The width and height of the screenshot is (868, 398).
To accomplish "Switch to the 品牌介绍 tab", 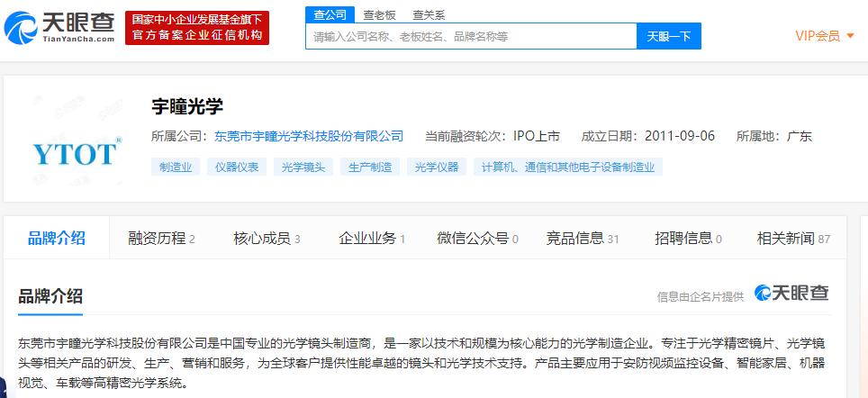I will coord(57,238).
